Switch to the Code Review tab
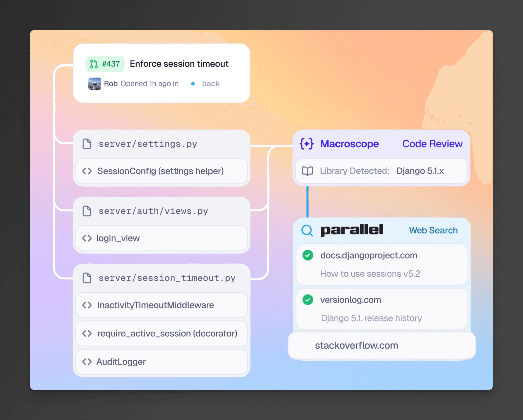The image size is (523, 420). 432,144
